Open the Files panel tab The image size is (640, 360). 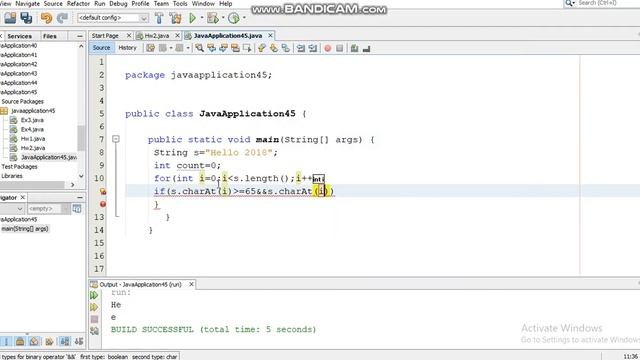click(50, 36)
